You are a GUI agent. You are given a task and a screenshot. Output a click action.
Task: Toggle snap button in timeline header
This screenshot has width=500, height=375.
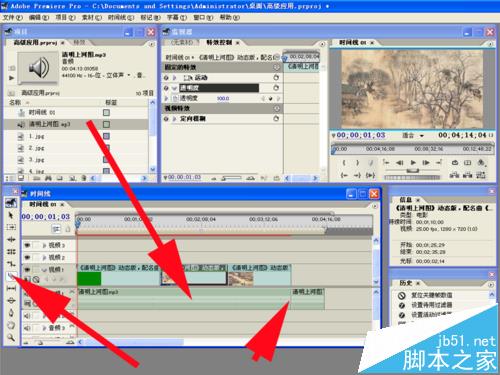click(56, 229)
